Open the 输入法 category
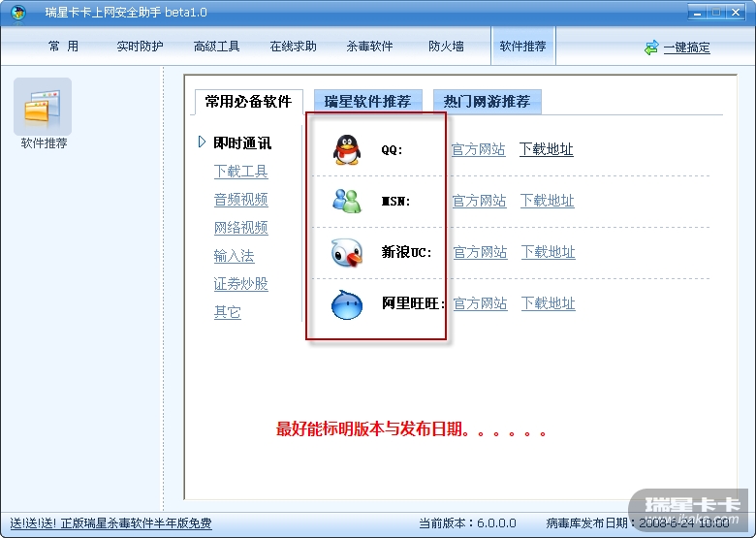This screenshot has height=538, width=756. (x=234, y=256)
